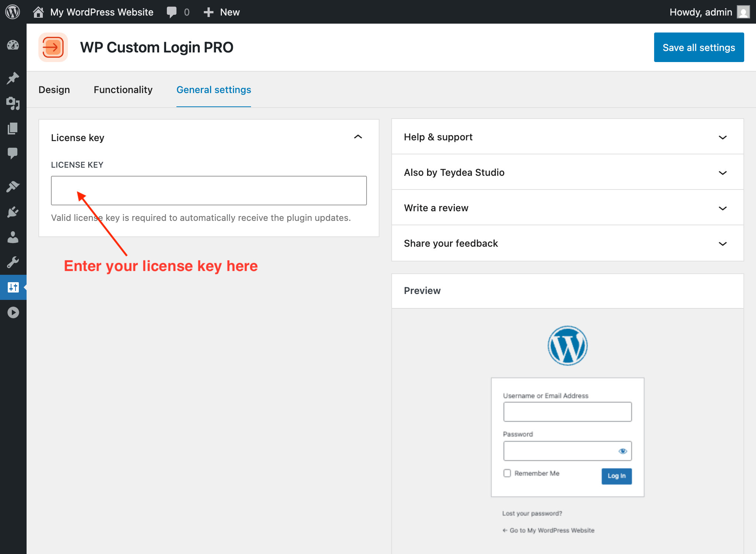This screenshot has width=756, height=554.
Task: Open the WordPress Dashboard icon
Action: tap(13, 45)
